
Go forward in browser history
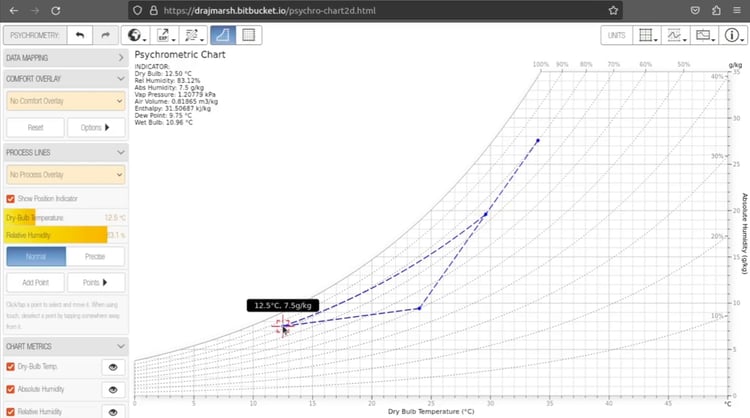(x=35, y=11)
